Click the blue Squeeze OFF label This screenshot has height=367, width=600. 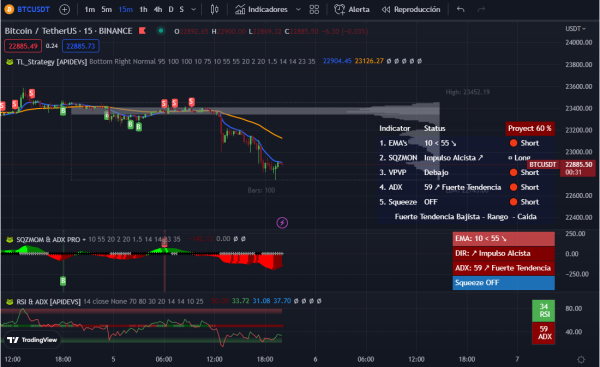tap(504, 283)
